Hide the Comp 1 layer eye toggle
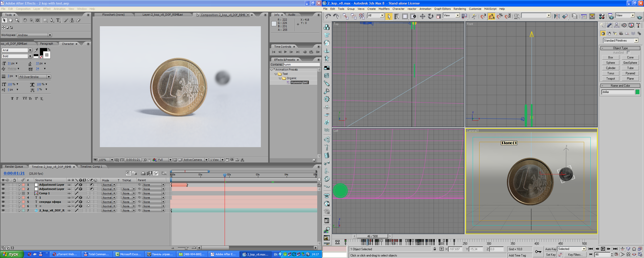The image size is (644, 258). [3, 193]
